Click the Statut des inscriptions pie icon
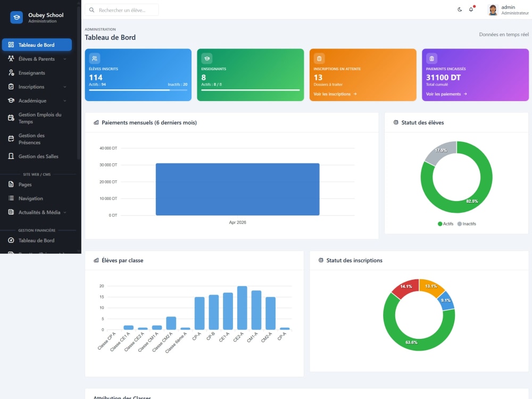Image resolution: width=532 pixels, height=399 pixels. 321,260
